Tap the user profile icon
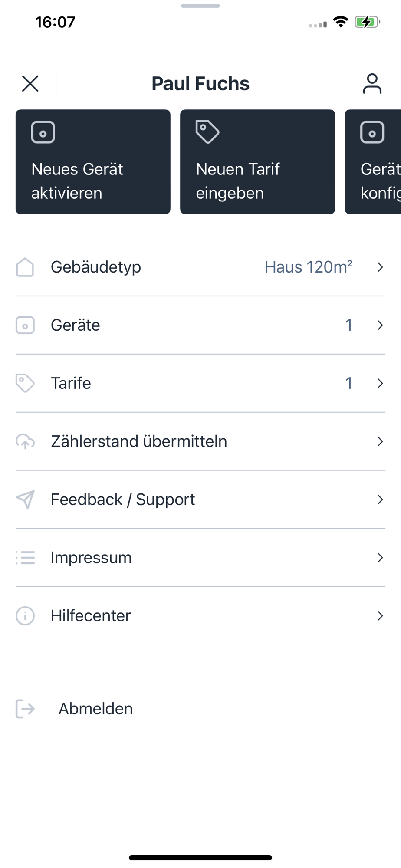Image resolution: width=401 pixels, height=868 pixels. coord(372,84)
